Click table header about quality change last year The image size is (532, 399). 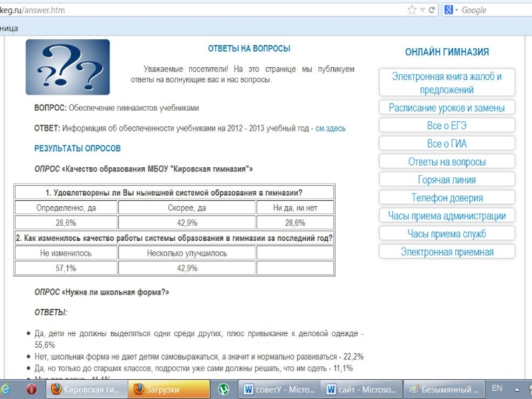coord(174,238)
